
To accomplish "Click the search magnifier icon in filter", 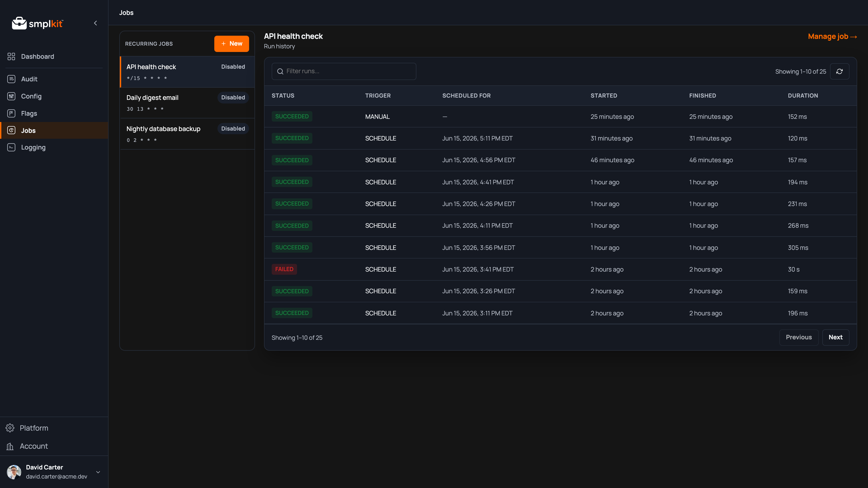I will pos(280,71).
